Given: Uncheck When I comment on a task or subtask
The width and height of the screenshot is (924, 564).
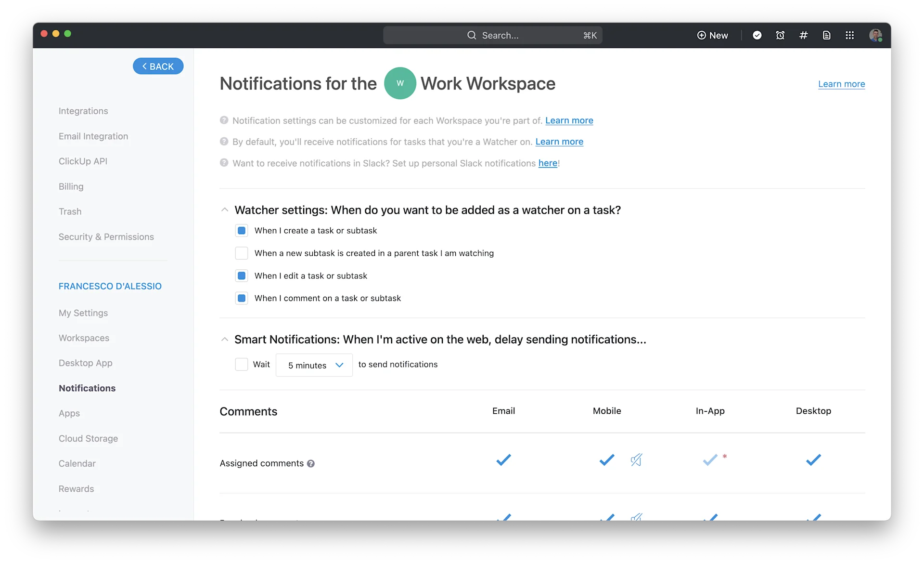Looking at the screenshot, I should click(x=242, y=298).
